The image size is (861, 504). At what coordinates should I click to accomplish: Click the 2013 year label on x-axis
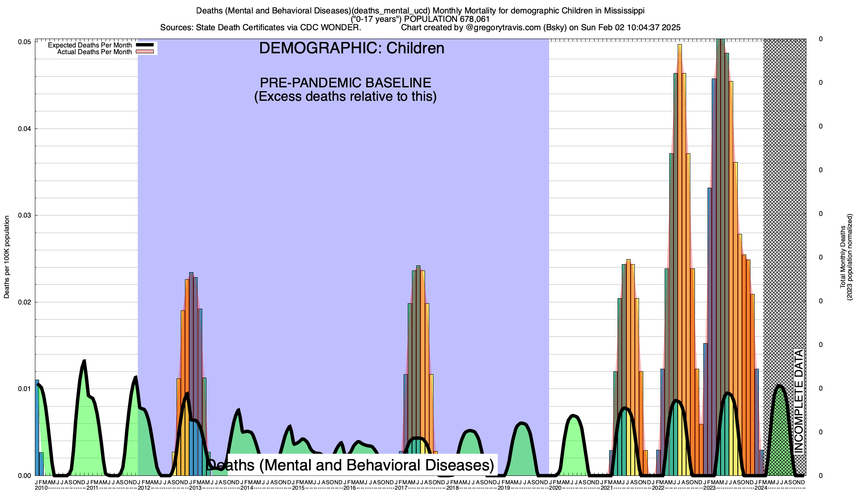pos(195,488)
